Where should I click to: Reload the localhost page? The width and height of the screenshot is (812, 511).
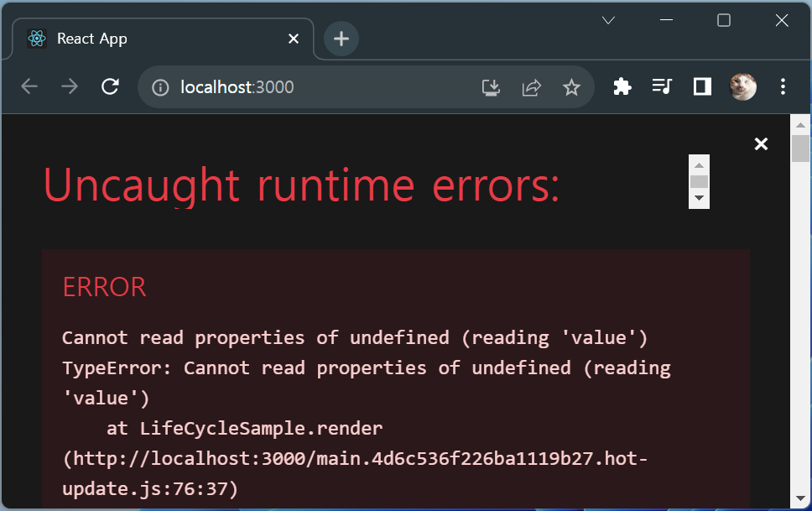(110, 86)
